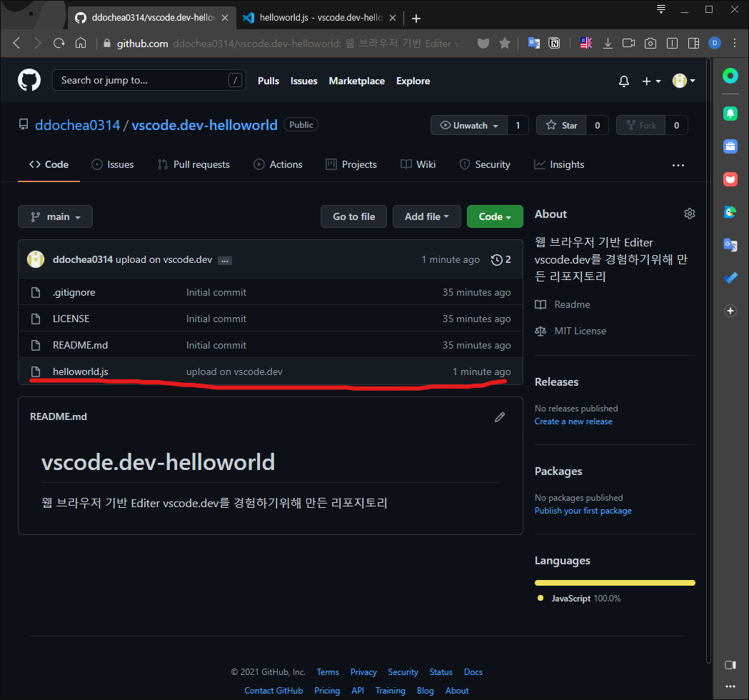
Task: Click the JavaScript 100.0% language entry
Action: coord(579,599)
